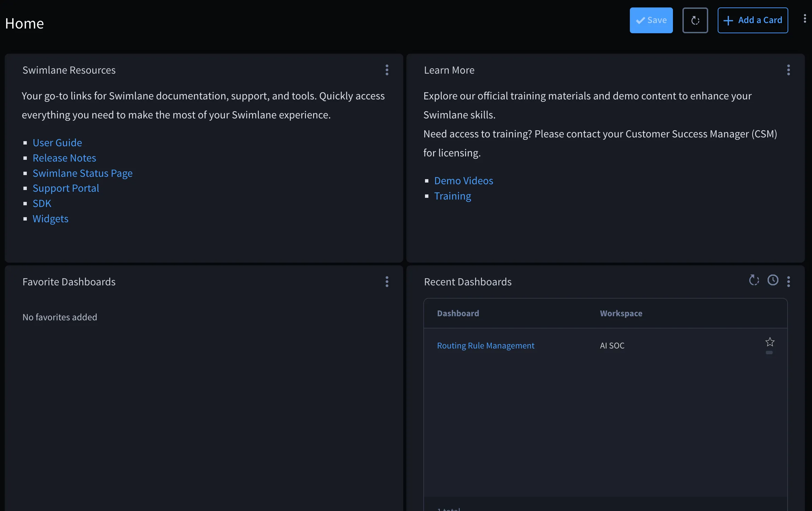
Task: Open the Training link
Action: [453, 196]
